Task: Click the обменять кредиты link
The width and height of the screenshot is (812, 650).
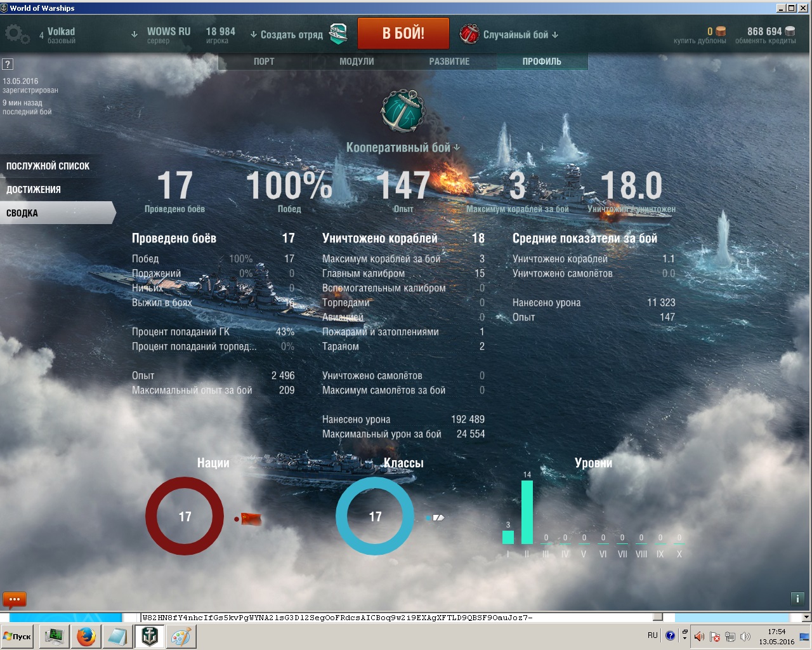Action: pyautogui.click(x=766, y=41)
